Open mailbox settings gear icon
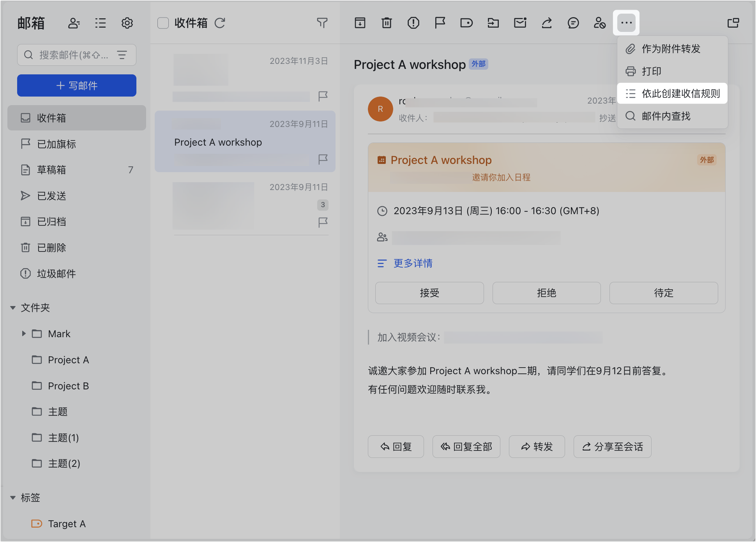Image resolution: width=756 pixels, height=542 pixels. (x=127, y=23)
